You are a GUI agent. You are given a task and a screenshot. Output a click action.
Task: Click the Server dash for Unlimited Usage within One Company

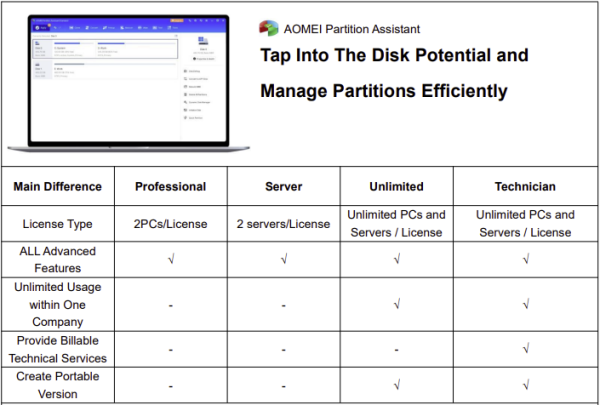tap(284, 305)
